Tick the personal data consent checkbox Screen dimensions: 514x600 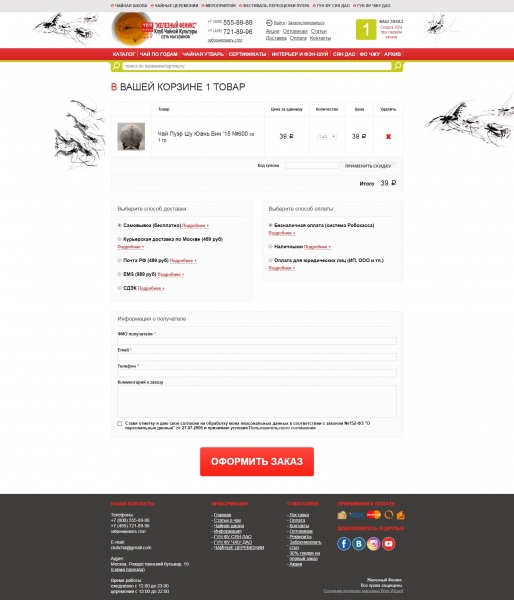click(120, 424)
